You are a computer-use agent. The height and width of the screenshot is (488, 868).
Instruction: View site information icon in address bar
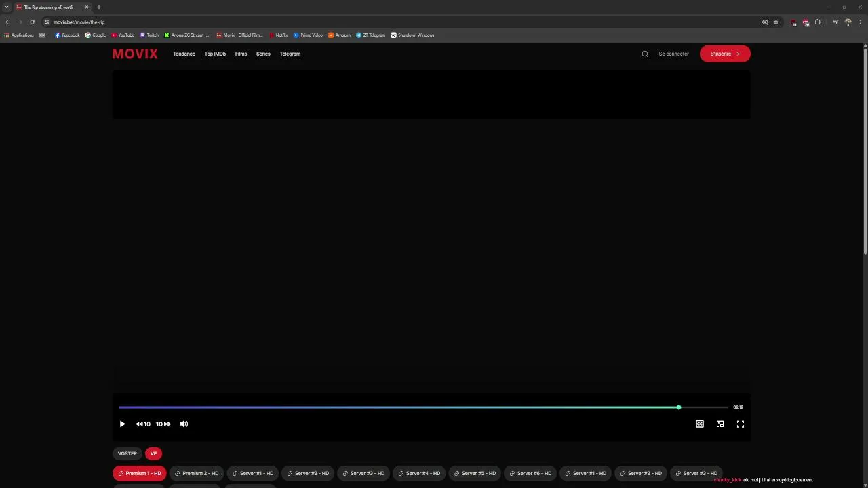[x=47, y=22]
